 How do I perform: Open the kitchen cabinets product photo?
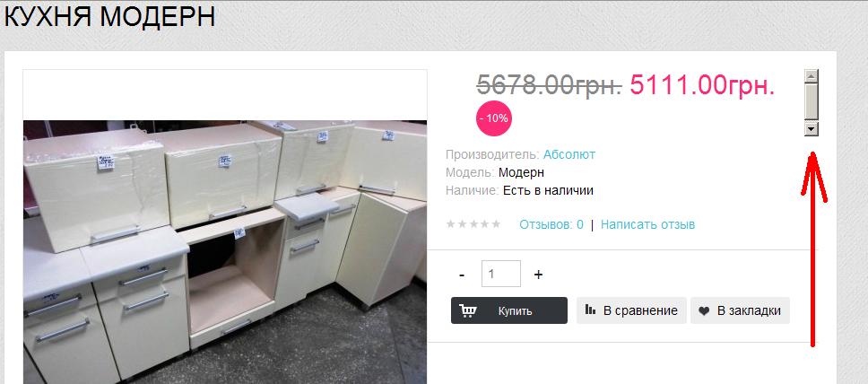225,251
